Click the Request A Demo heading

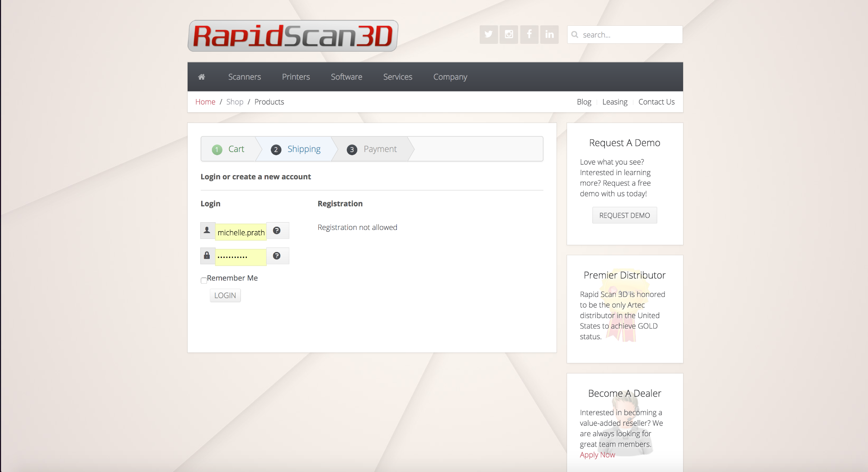point(625,143)
